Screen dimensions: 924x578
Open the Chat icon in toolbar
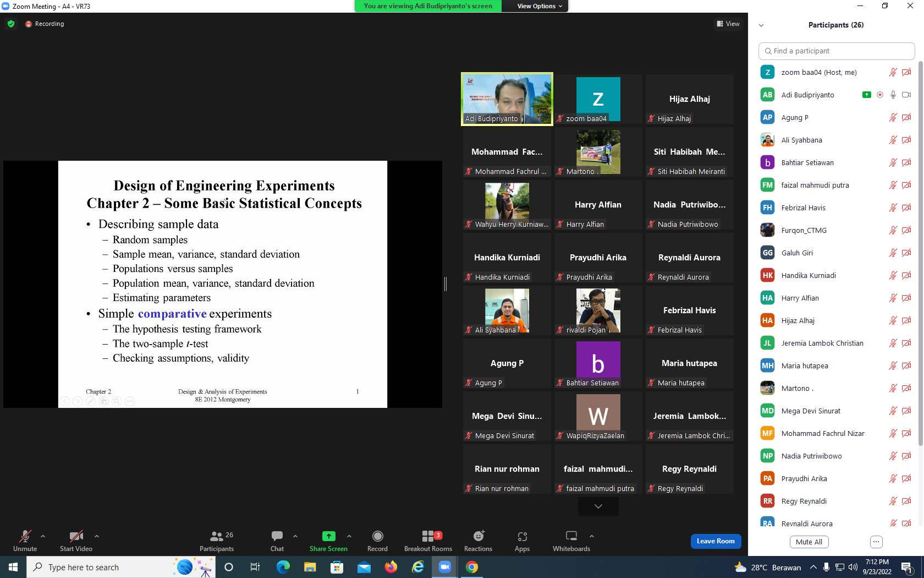tap(277, 536)
